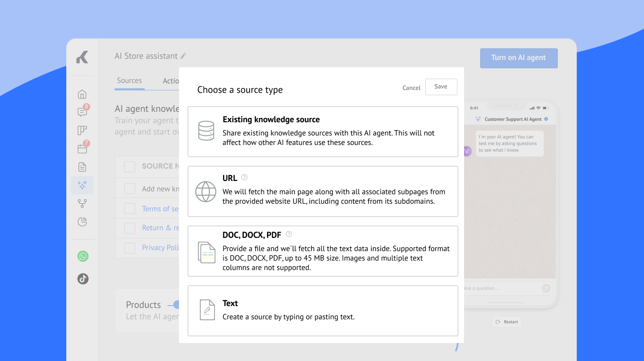Select the URL source type
Image resolution: width=644 pixels, height=361 pixels.
pos(322,191)
